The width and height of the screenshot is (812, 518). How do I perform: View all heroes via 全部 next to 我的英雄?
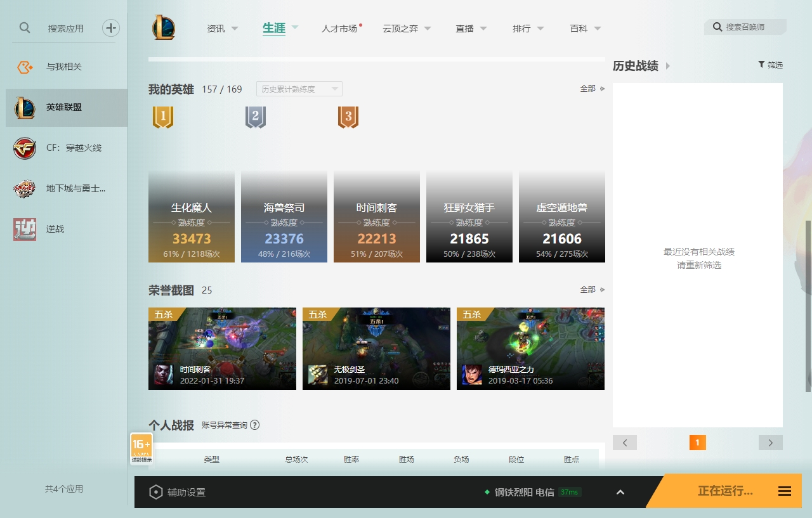(x=592, y=89)
